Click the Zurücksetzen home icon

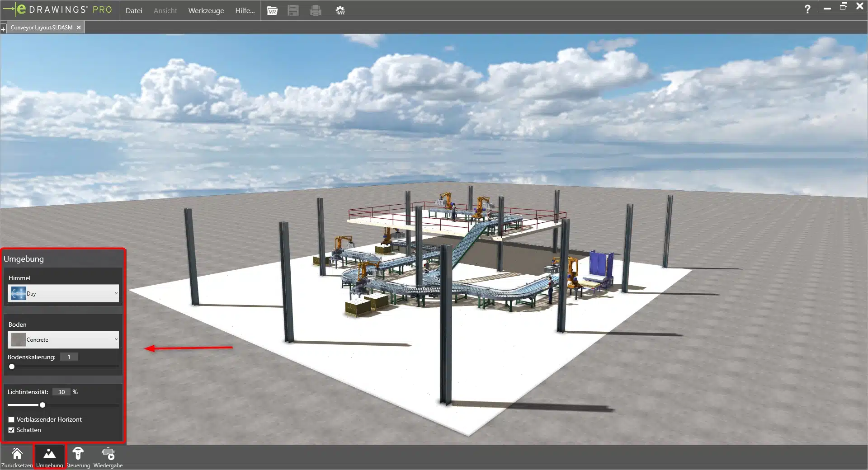[x=17, y=454]
